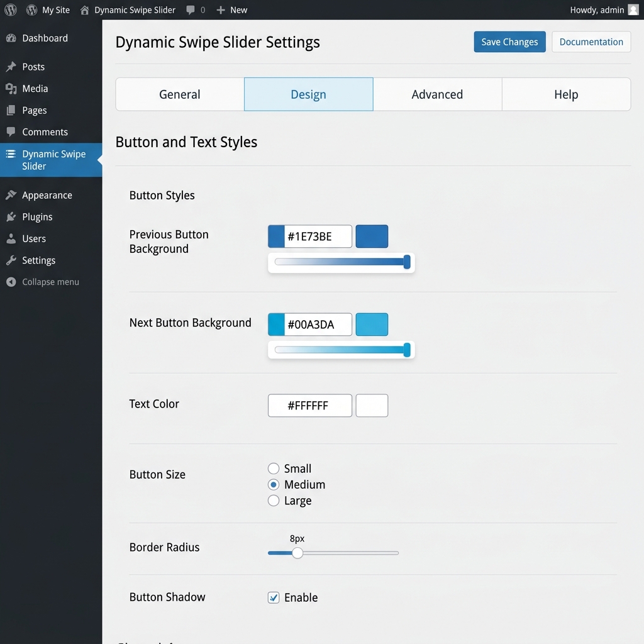
Task: Switch to the Design tab
Action: (308, 94)
